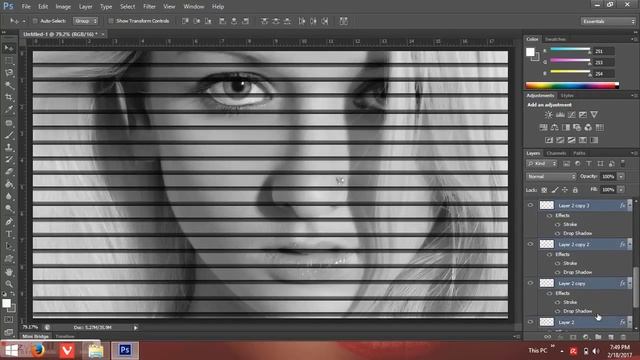Switch to the Styles tab
Viewport: 640px width, 360px height.
pyautogui.click(x=567, y=96)
